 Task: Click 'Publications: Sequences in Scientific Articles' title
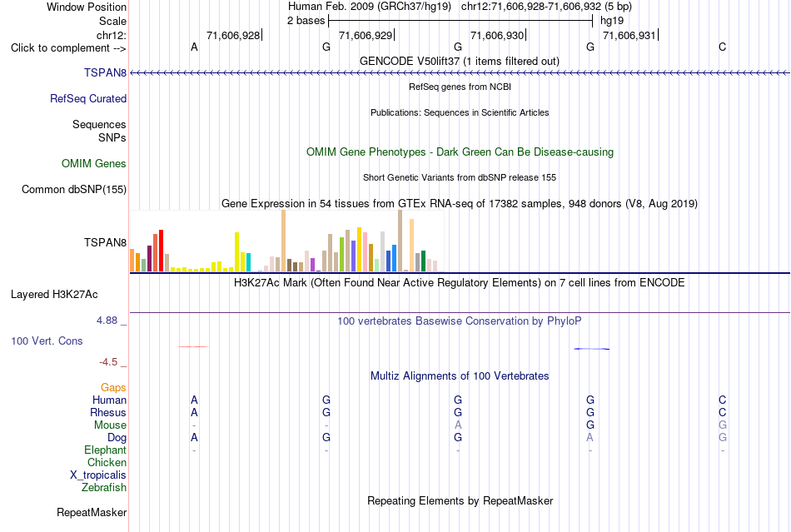pos(460,112)
